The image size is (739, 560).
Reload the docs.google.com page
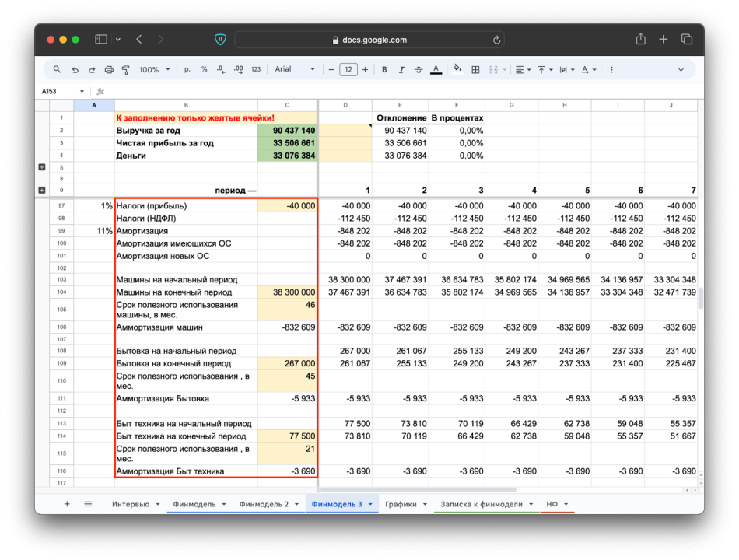pyautogui.click(x=496, y=40)
